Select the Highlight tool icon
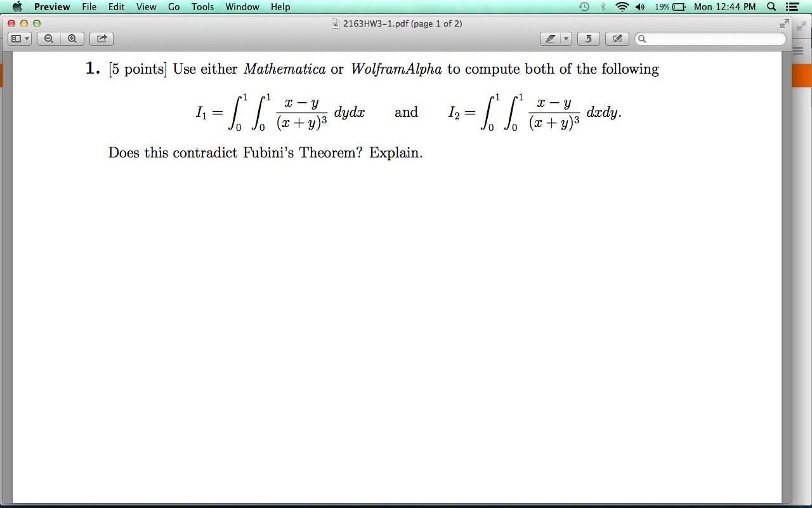Screen dimensions: 812x508 (x=551, y=38)
